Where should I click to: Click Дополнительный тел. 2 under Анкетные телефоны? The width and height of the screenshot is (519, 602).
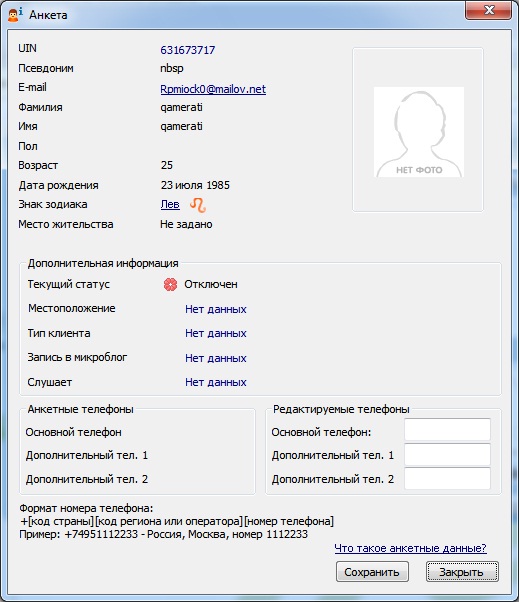coord(87,479)
